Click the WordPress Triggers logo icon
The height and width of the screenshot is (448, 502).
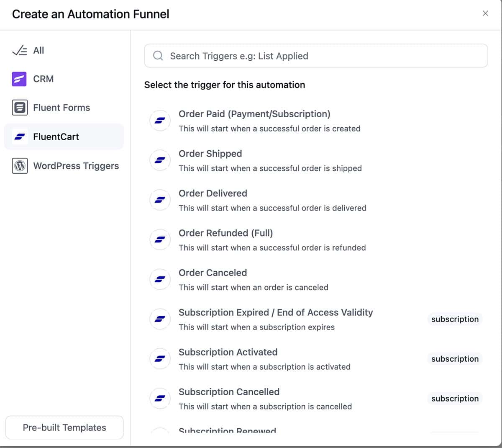[20, 166]
